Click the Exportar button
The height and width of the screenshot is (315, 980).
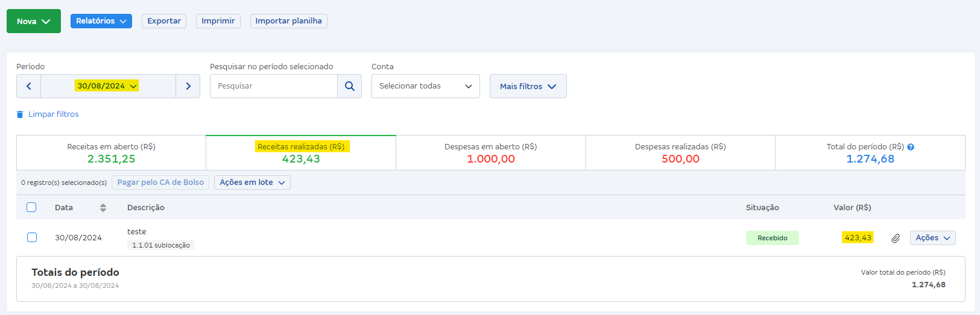click(x=164, y=21)
